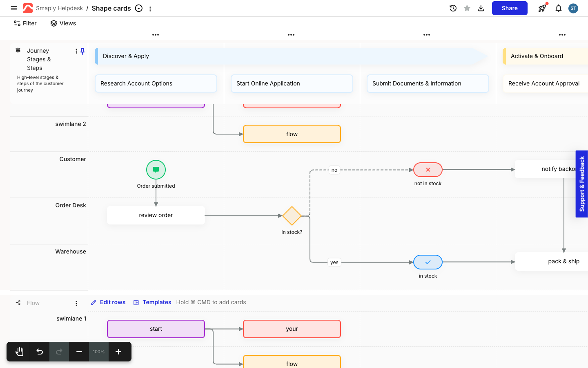Click the zoom in plus button
The width and height of the screenshot is (588, 368).
[x=118, y=352]
